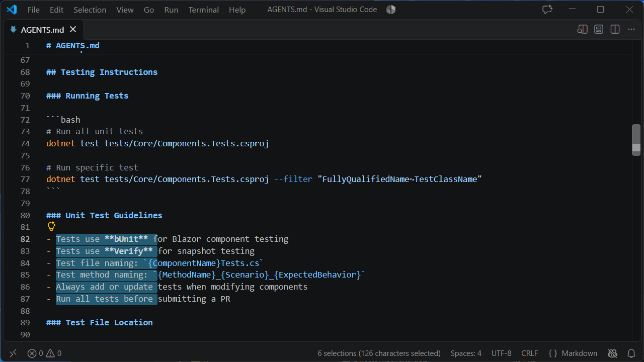Open the Selection menu

(90, 10)
